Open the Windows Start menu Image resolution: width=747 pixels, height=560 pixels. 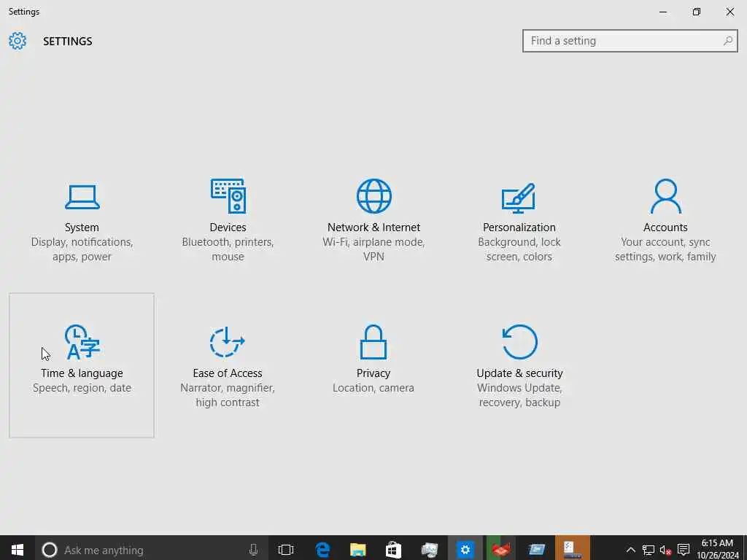(18, 550)
